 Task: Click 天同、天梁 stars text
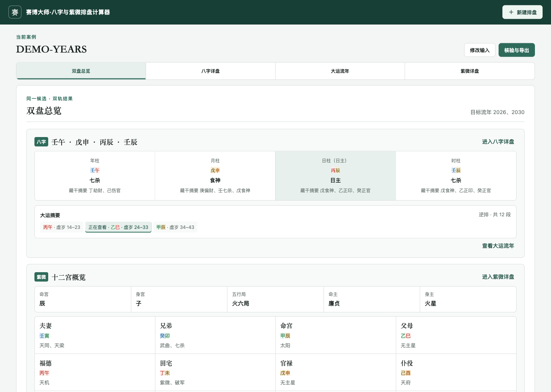(52, 346)
